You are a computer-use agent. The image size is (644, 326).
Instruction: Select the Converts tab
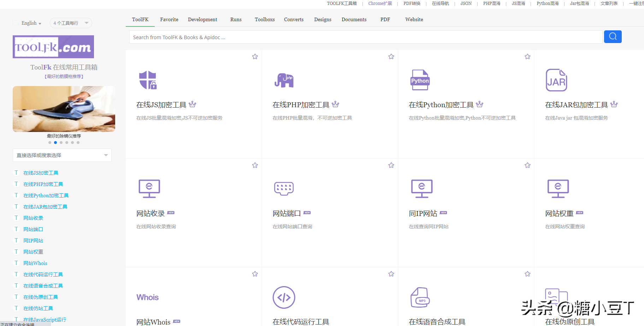(x=294, y=19)
